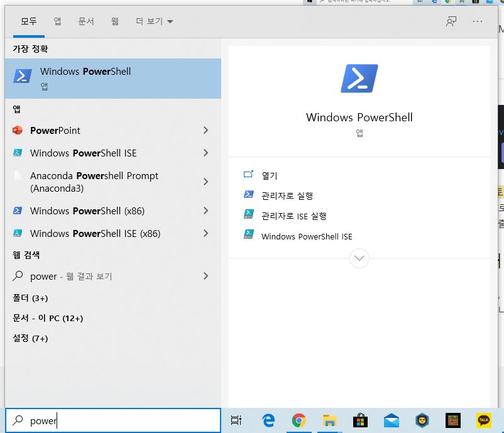The height and width of the screenshot is (433, 504).
Task: Click 관리자로 실행 action
Action: [x=287, y=196]
